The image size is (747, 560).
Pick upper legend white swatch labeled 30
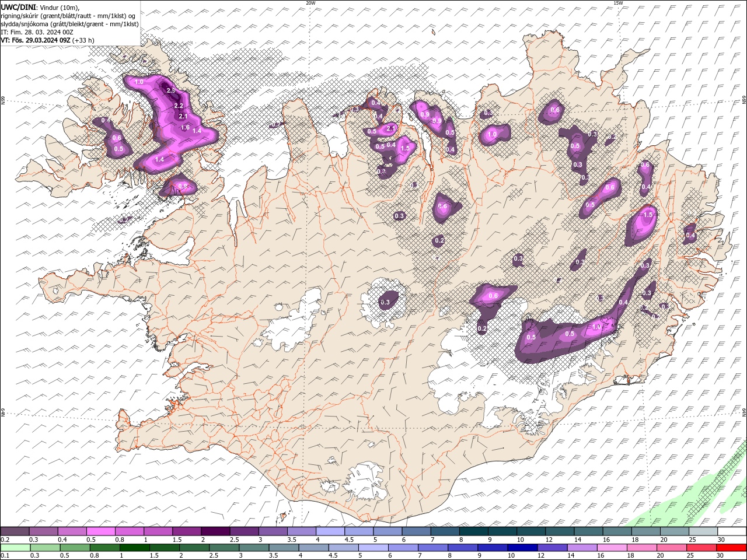(x=732, y=531)
